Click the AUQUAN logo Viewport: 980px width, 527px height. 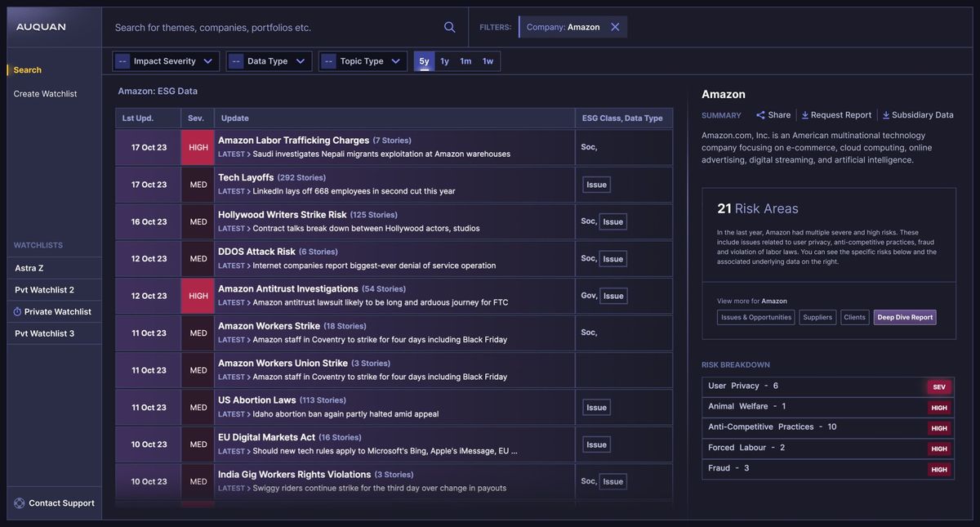(42, 27)
